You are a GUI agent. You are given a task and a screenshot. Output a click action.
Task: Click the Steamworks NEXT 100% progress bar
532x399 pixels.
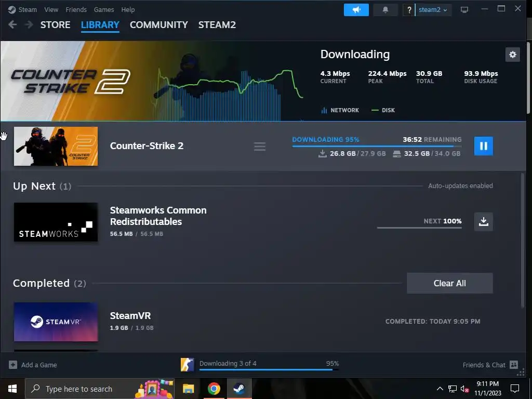pyautogui.click(x=419, y=228)
